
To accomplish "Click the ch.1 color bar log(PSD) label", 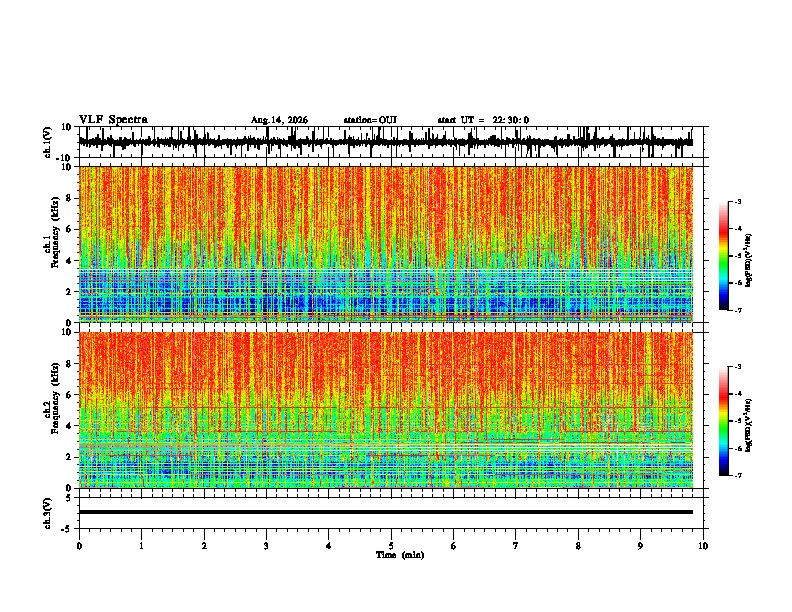I will coord(749,261).
